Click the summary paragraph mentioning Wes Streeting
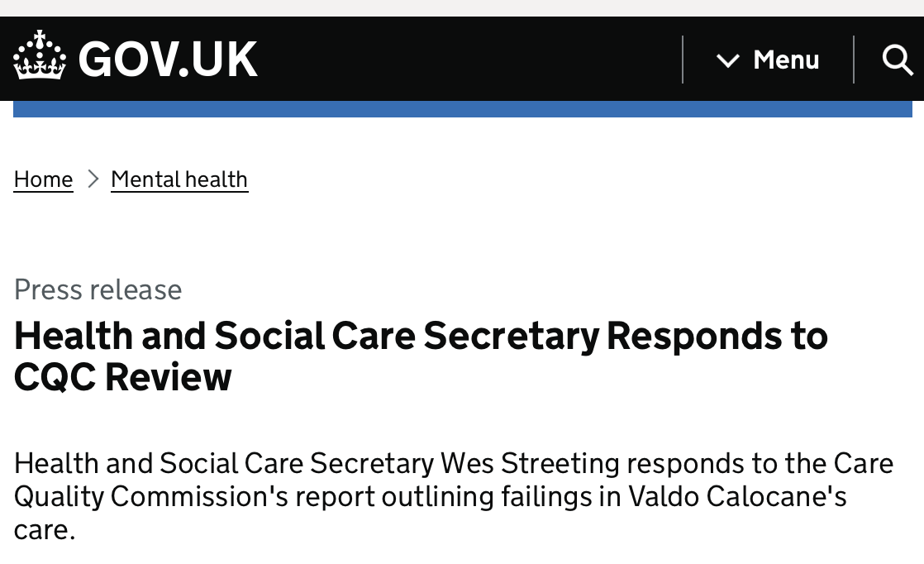This screenshot has height=564, width=924. pos(454,496)
